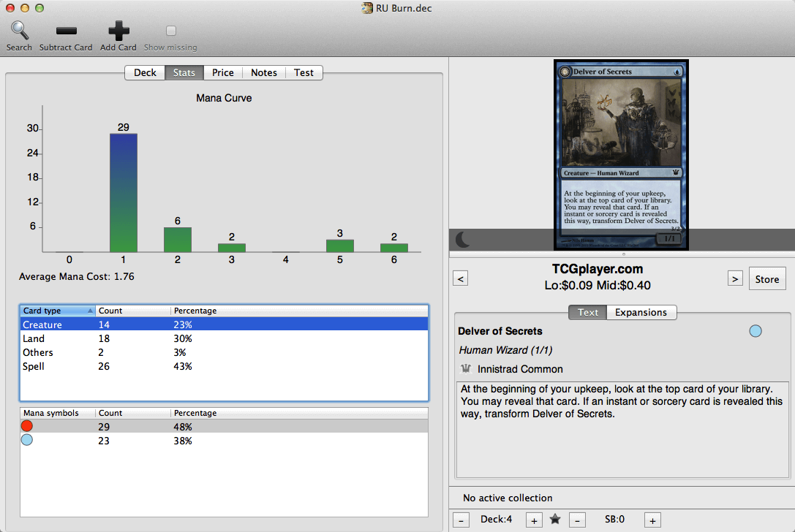Sort by Card type column header
The height and width of the screenshot is (532, 795).
pyautogui.click(x=57, y=311)
